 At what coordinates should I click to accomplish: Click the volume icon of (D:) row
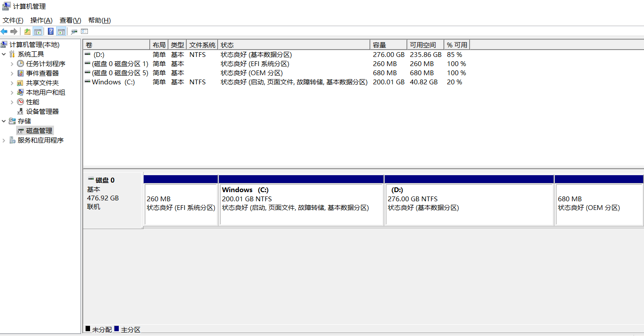click(87, 54)
